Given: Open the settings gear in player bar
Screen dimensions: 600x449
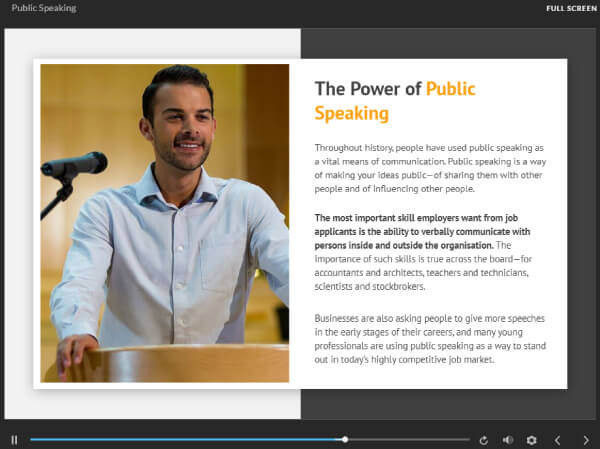Looking at the screenshot, I should pyautogui.click(x=532, y=440).
